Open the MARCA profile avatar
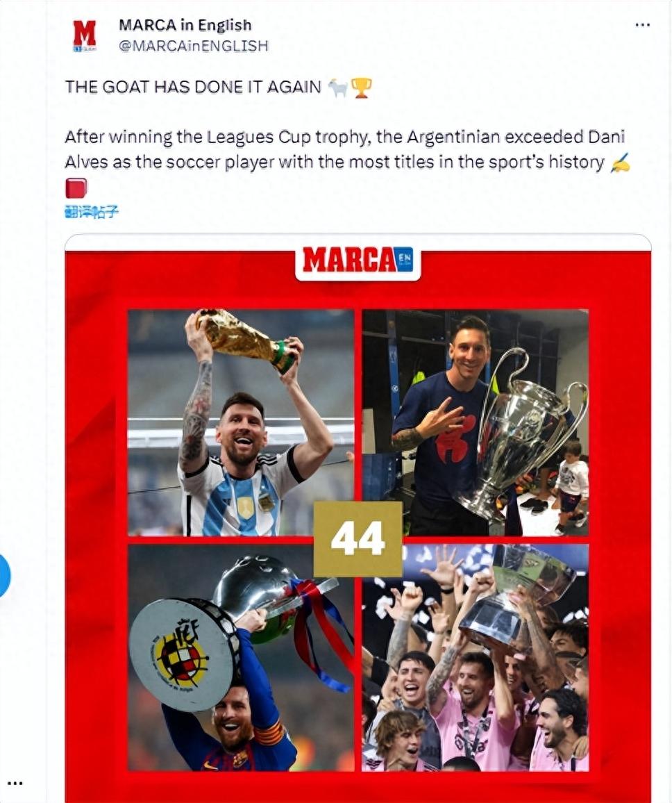The image size is (672, 803). [x=85, y=35]
